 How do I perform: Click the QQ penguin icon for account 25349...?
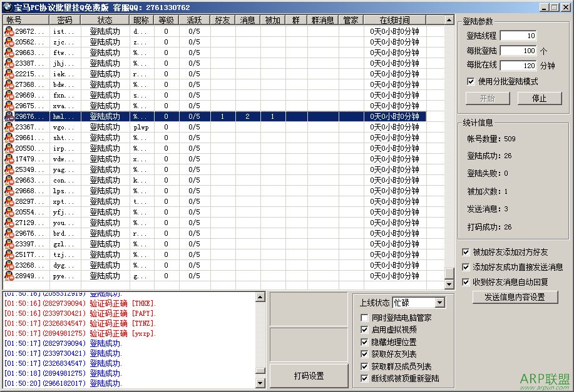[9, 169]
